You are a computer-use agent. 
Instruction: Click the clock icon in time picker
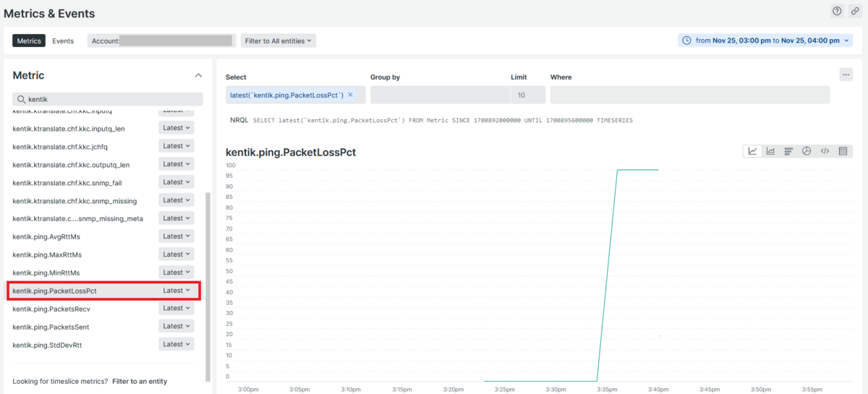tap(686, 40)
